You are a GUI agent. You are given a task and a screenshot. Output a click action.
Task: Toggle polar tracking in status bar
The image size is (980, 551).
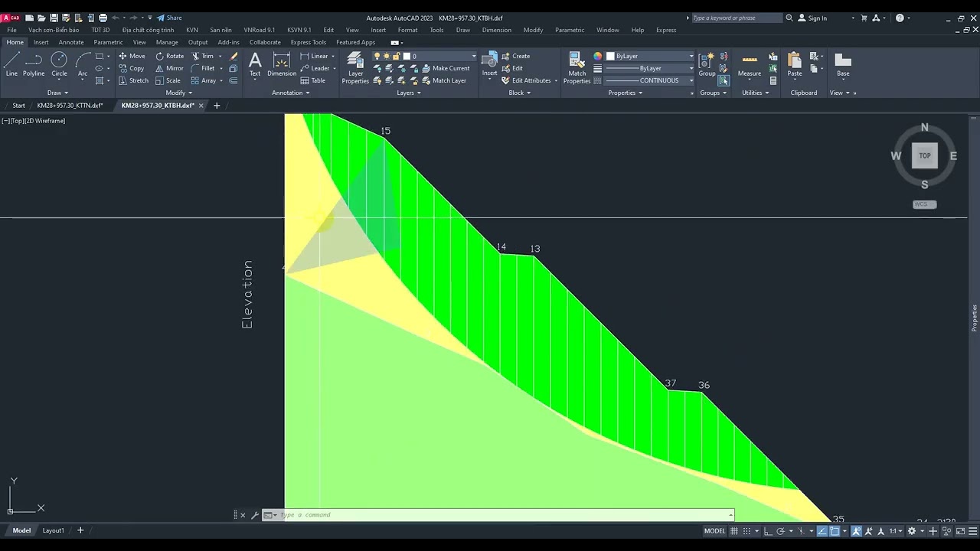pos(780,531)
